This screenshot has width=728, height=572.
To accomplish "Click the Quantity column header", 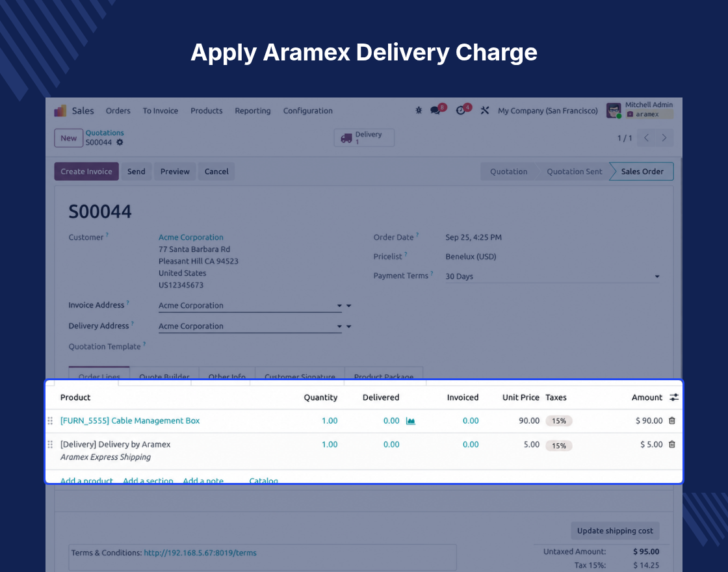I will [320, 397].
